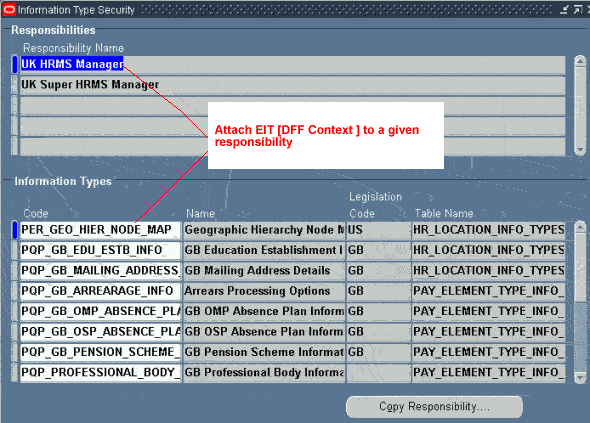Click legislation code in GB Mailing Address row

point(378,271)
